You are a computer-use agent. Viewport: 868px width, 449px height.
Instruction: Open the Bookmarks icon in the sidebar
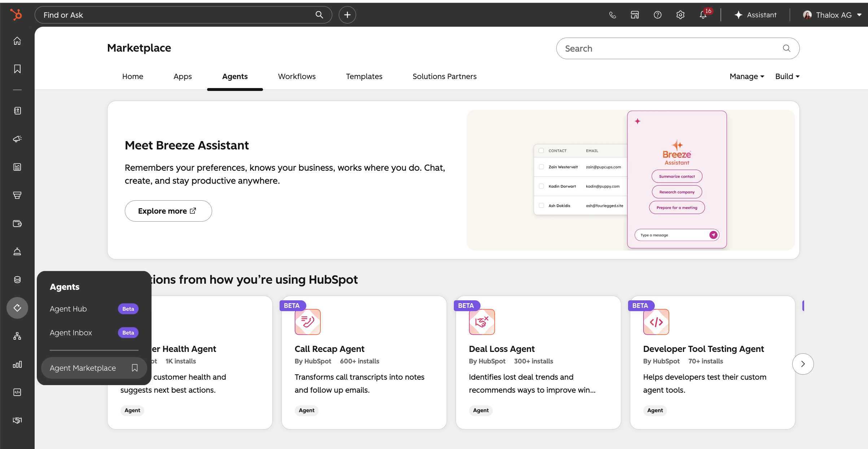pyautogui.click(x=17, y=69)
